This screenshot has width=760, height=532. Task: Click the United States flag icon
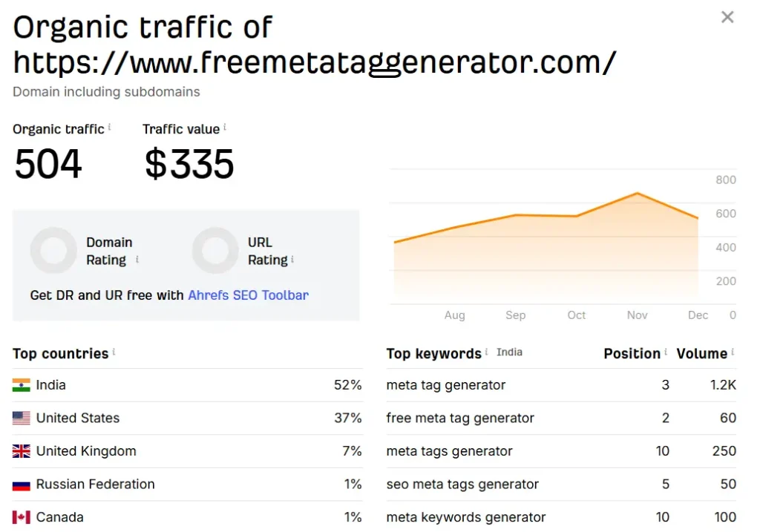click(x=22, y=418)
